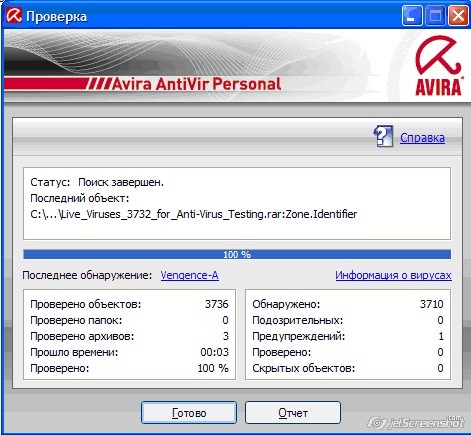Close the Проверка window

(x=458, y=16)
